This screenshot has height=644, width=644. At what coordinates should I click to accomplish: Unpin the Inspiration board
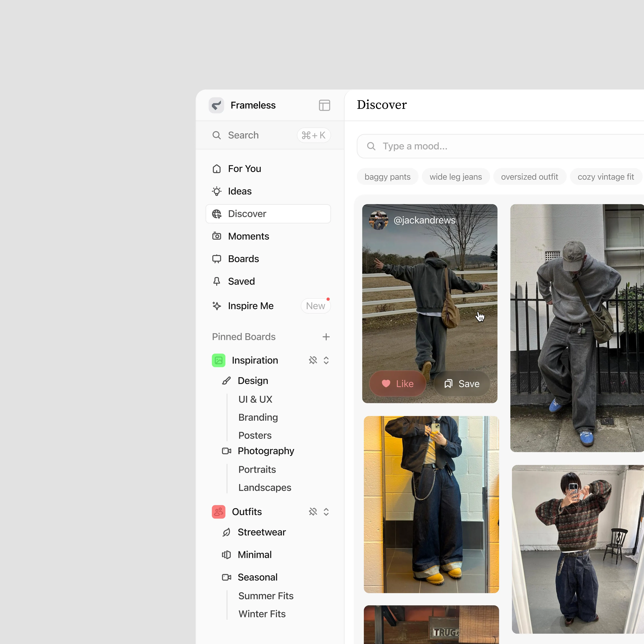tap(313, 360)
